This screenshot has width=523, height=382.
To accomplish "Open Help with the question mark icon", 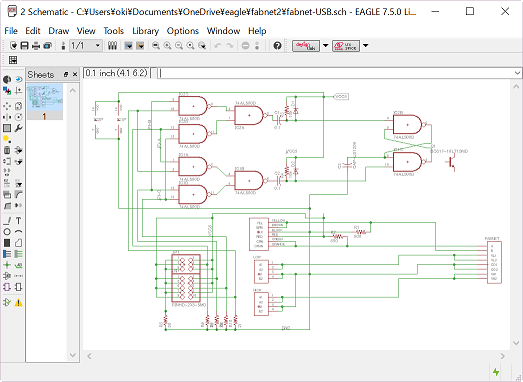I will coord(277,46).
